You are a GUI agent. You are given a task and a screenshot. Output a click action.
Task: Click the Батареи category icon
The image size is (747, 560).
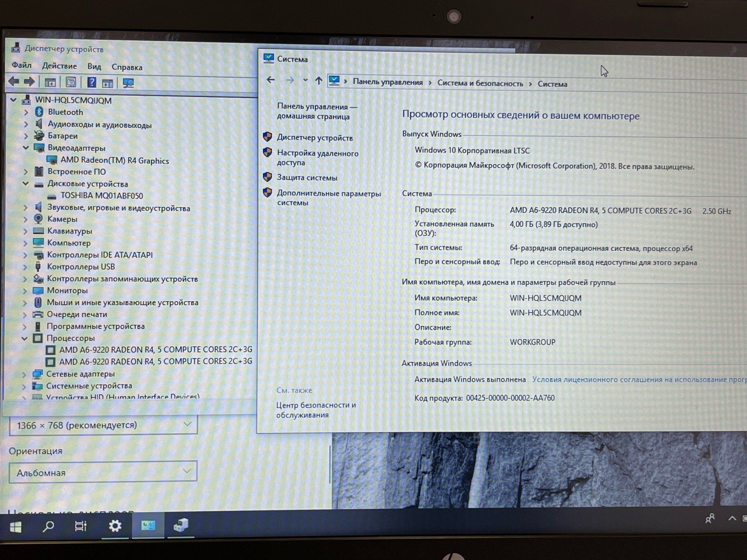tap(39, 136)
